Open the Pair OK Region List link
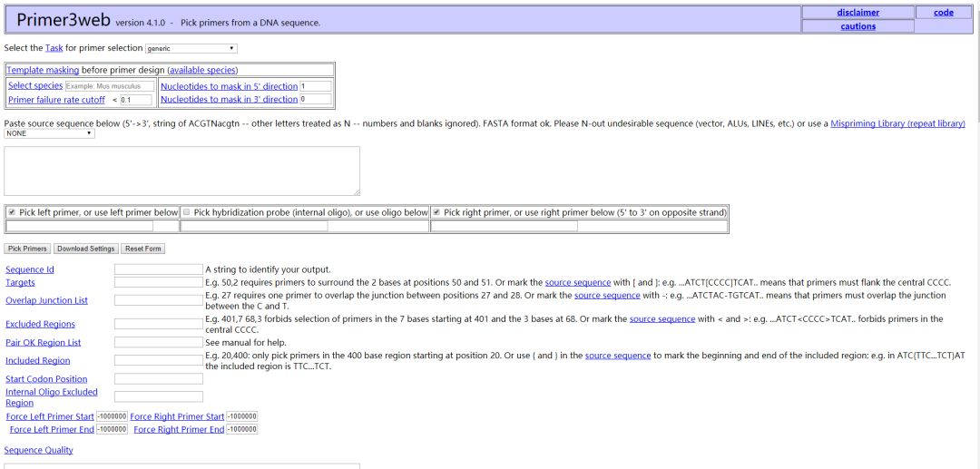 (44, 342)
